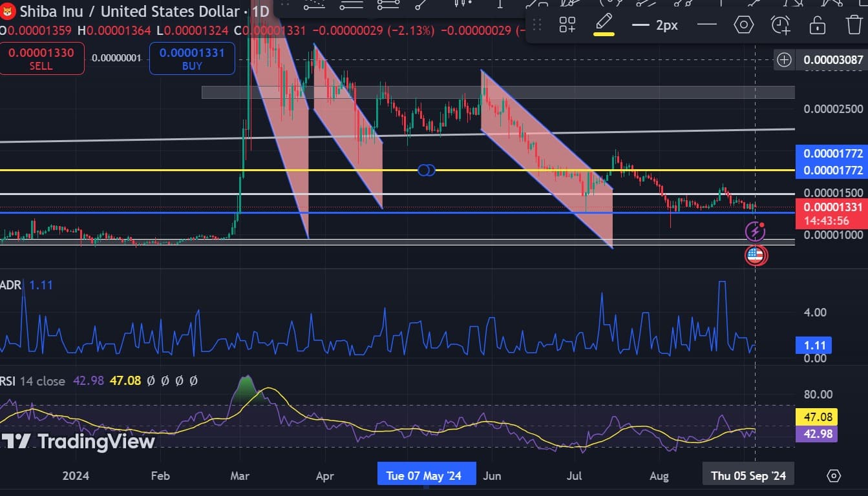The width and height of the screenshot is (868, 496).
Task: Click the Jul label on the time axis
Action: pos(574,476)
